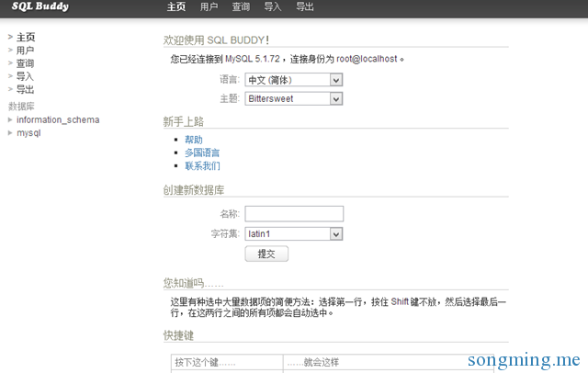The height and width of the screenshot is (373, 588).
Task: Go to 查询 in the left sidebar
Action: pyautogui.click(x=25, y=63)
